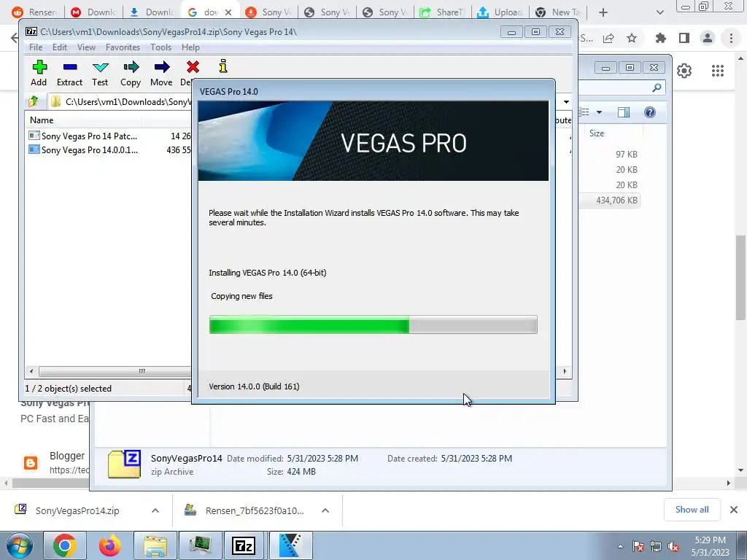Open Rensen_7bf5623f0a10 download item
Viewport: 747px width, 560px height.
pyautogui.click(x=255, y=510)
